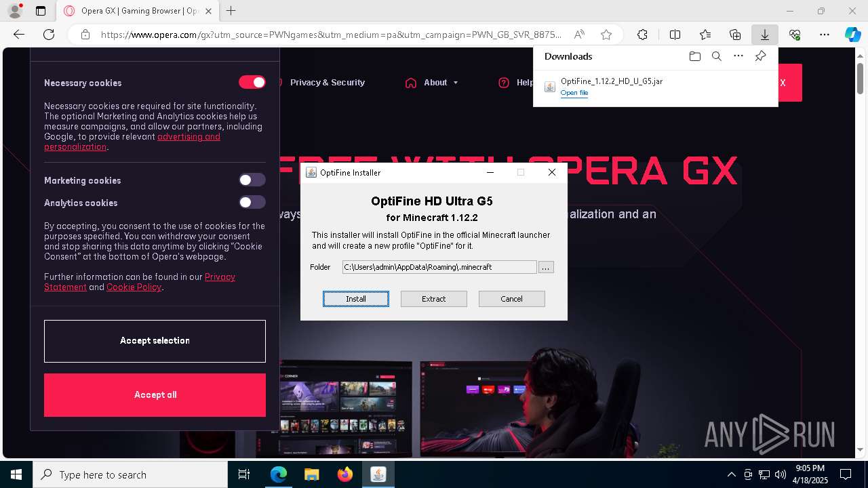Image resolution: width=868 pixels, height=488 pixels.
Task: Go back to previous page
Action: click(x=19, y=35)
